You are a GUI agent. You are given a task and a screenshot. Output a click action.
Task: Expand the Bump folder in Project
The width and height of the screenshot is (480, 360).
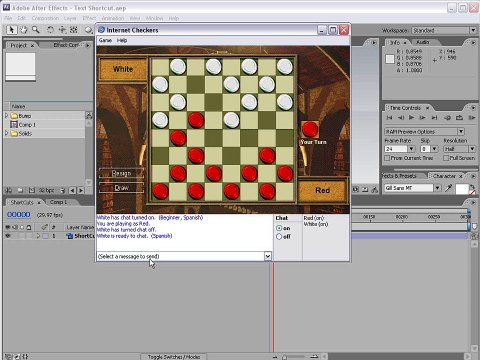[x=6, y=115]
